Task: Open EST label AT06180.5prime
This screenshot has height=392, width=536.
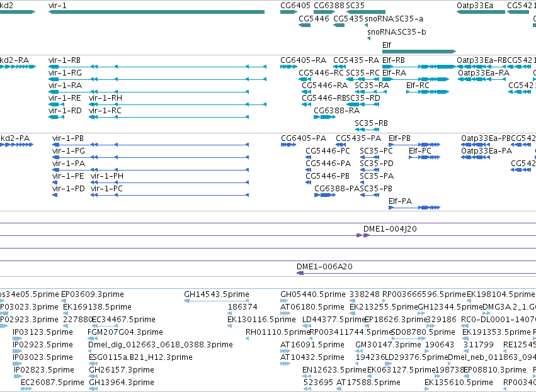Action: (x=312, y=307)
